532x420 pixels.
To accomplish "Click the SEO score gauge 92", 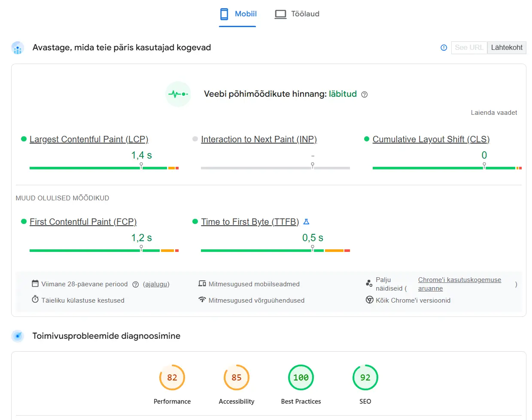I will click(365, 377).
